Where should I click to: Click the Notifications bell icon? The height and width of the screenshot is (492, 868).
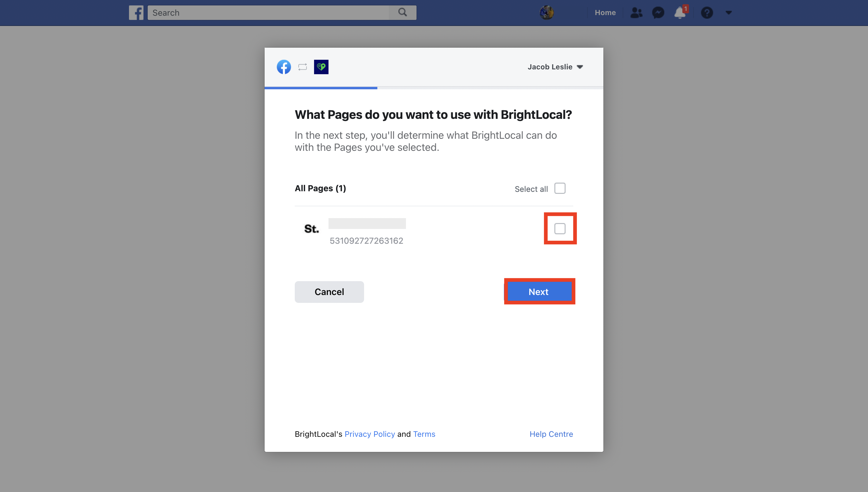coord(680,13)
